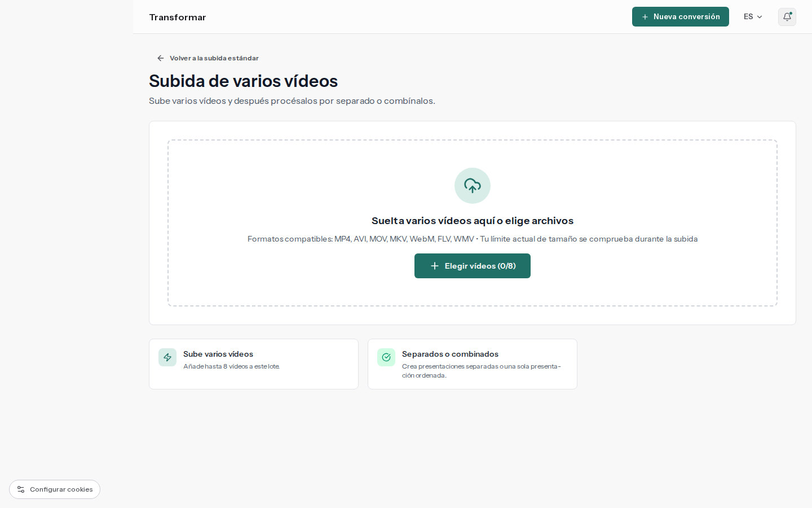812x508 pixels.
Task: Click the 'Sube varios vídeos' card title
Action: (218, 354)
